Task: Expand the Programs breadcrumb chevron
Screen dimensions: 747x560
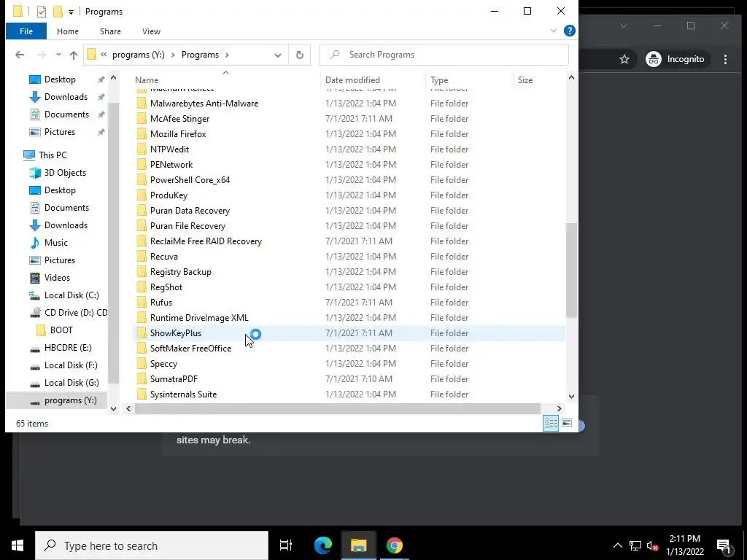Action: click(227, 55)
